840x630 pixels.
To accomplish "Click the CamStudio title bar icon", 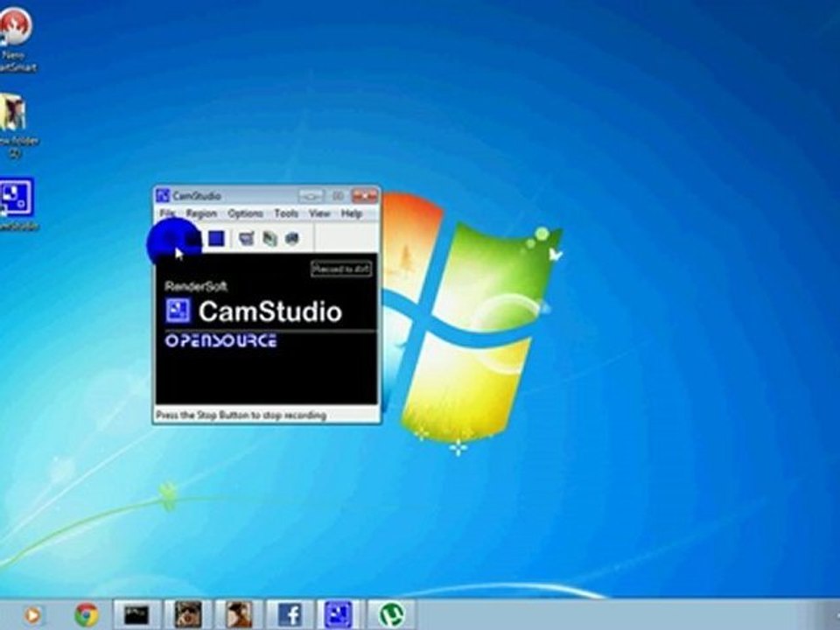I will 163,195.
